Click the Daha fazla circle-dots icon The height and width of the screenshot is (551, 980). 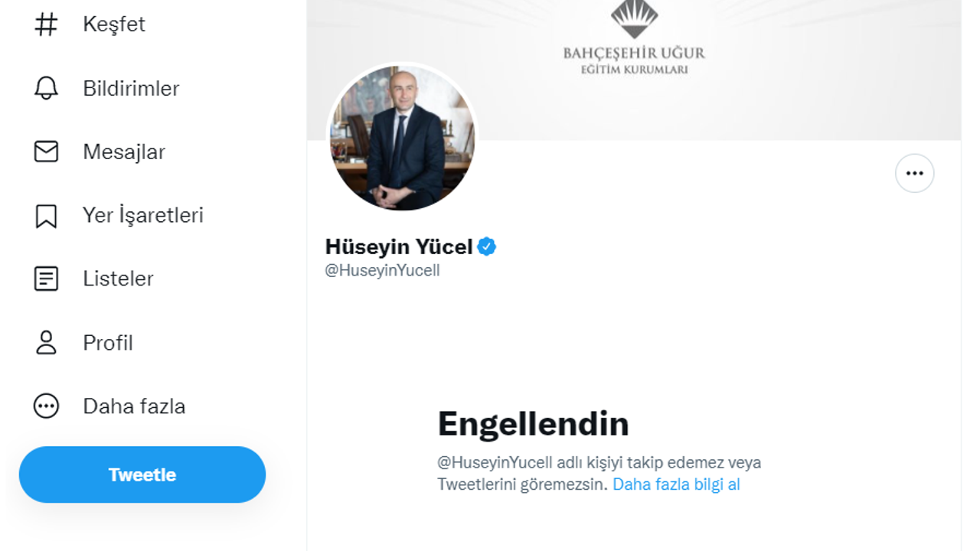coord(46,406)
